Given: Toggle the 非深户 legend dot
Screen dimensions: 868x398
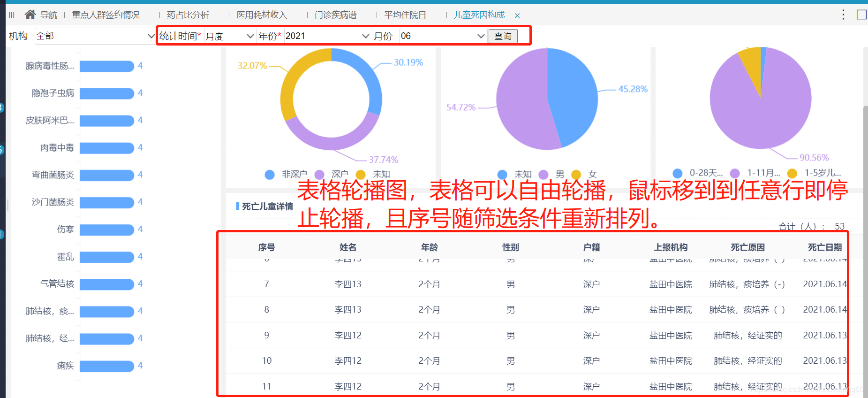Looking at the screenshot, I should point(270,175).
